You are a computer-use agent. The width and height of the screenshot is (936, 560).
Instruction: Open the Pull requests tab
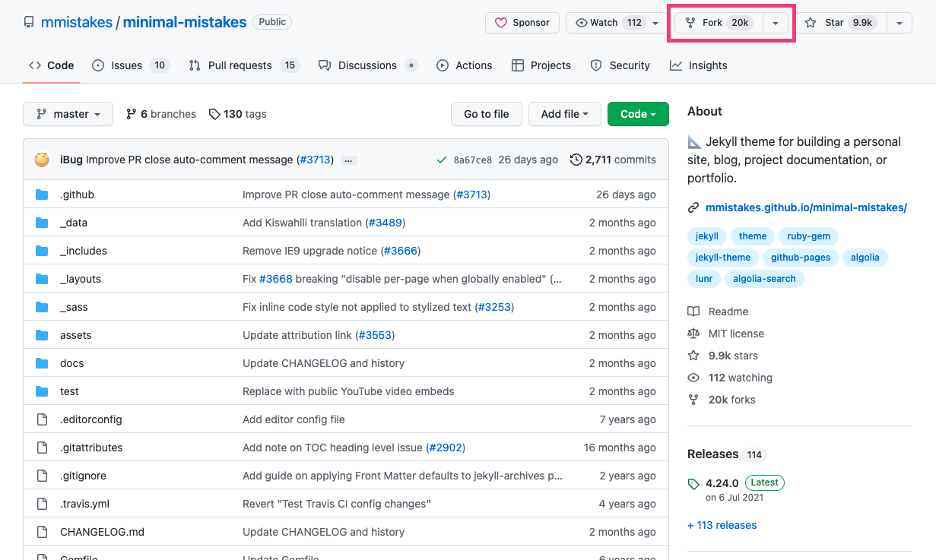click(x=244, y=65)
